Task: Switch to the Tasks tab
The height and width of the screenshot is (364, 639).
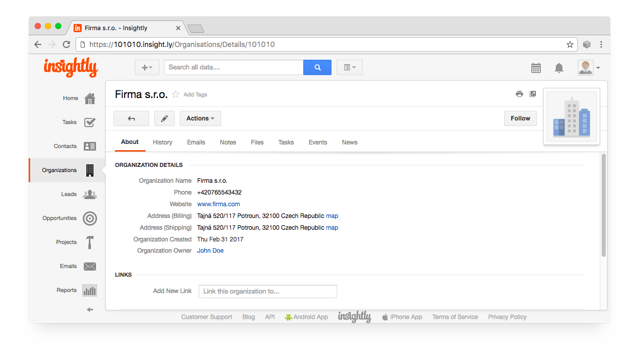Action: [x=286, y=142]
